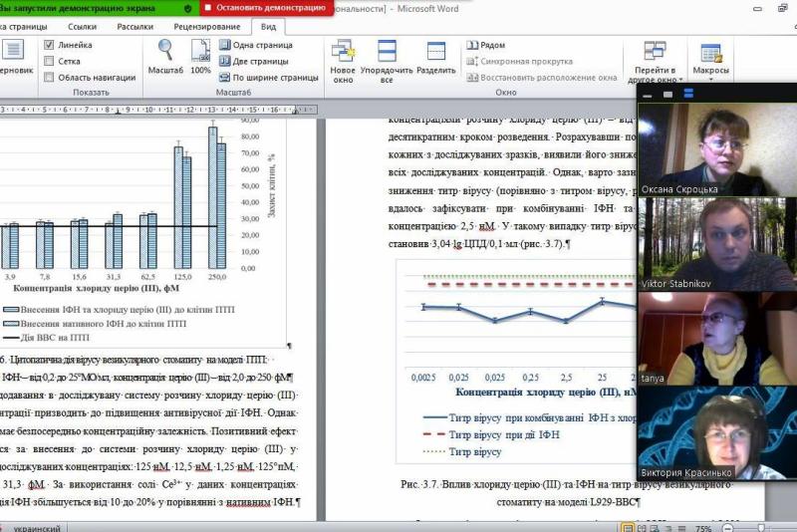Screen dimensions: 797x532
Task: Switch video panel to single speaker view
Action: point(667,94)
